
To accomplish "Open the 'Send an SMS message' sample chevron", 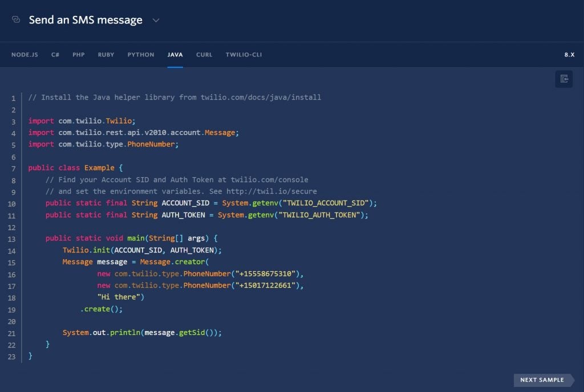I will tap(156, 20).
